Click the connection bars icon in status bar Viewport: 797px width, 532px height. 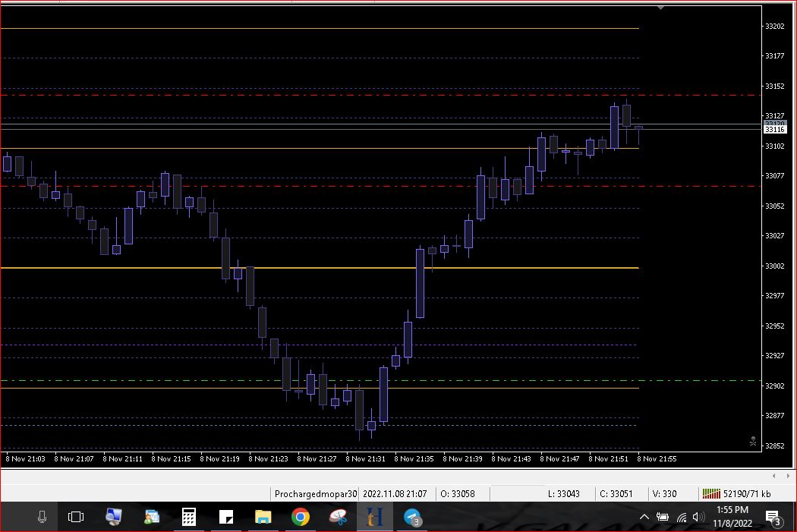coord(711,494)
